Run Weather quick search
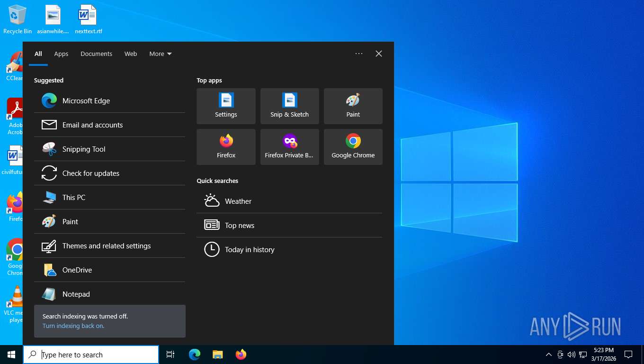Viewport: 644px width, 364px height. pyautogui.click(x=289, y=201)
